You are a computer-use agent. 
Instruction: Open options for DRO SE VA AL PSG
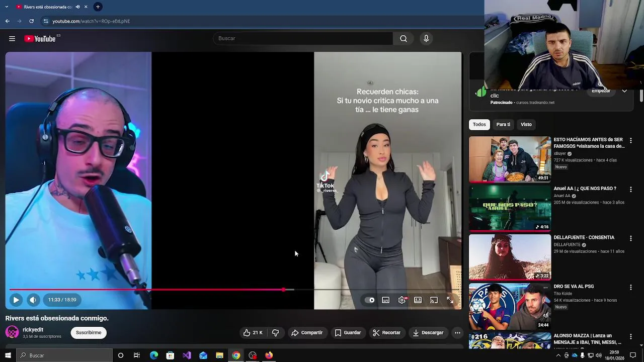click(630, 288)
